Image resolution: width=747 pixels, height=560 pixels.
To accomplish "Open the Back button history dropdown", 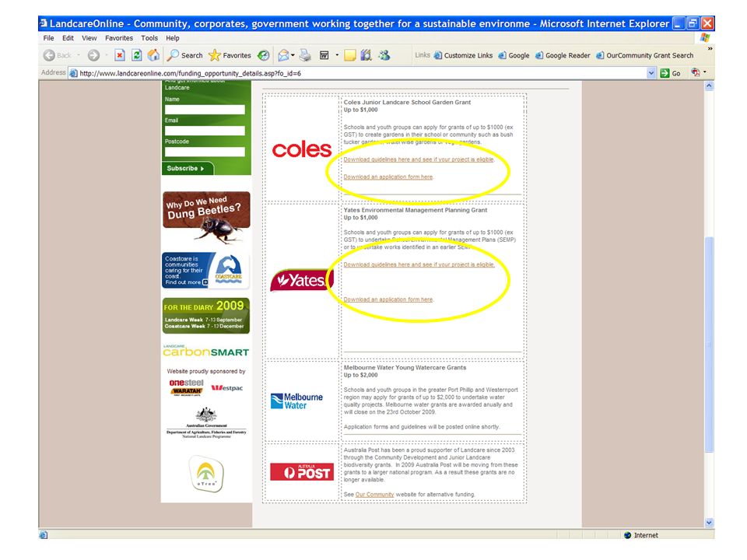I will 79,55.
